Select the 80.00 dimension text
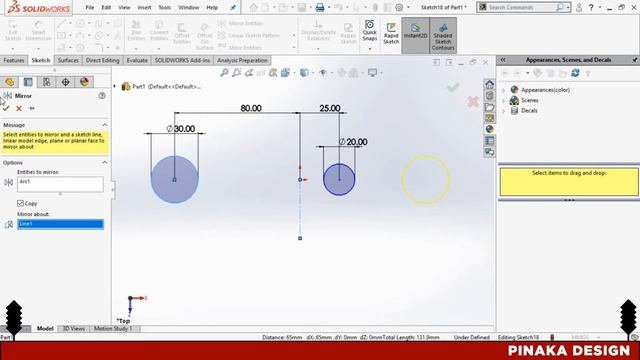The image size is (640, 360). [x=251, y=108]
